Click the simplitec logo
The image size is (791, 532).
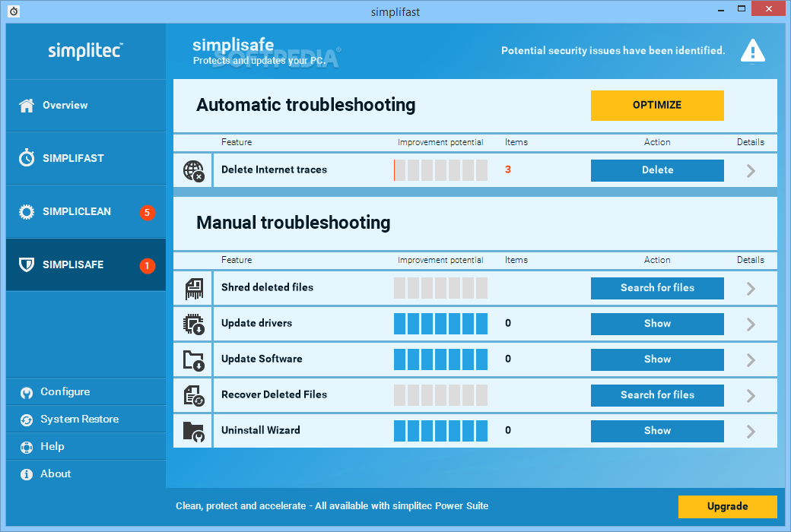tap(85, 50)
